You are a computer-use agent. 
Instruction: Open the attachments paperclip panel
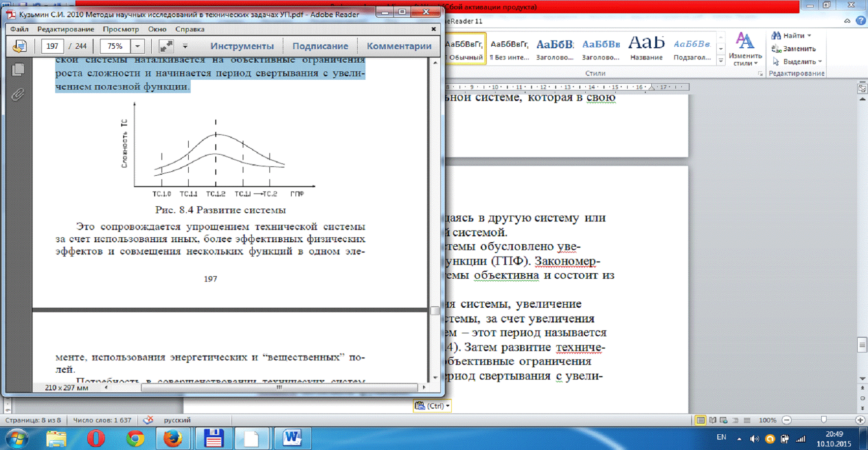pyautogui.click(x=18, y=94)
